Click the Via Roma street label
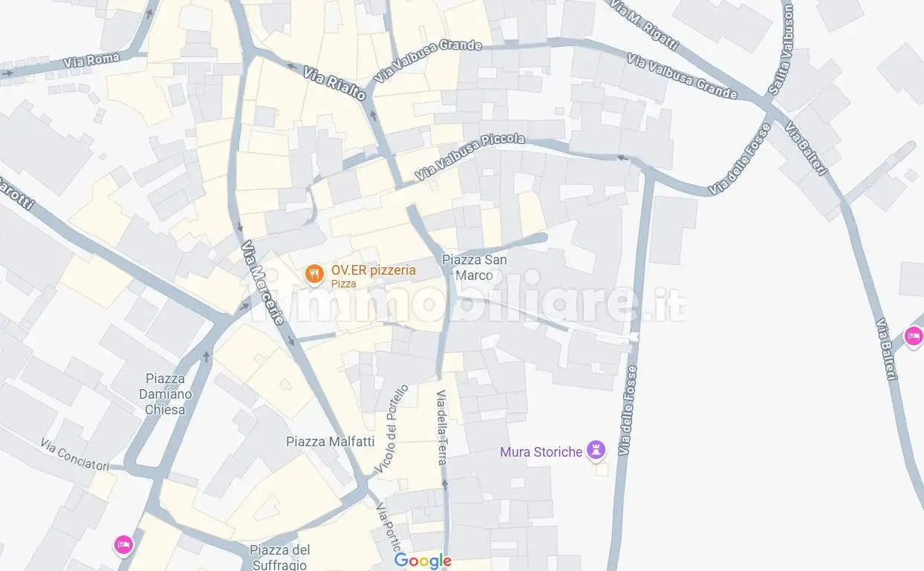 [93, 61]
